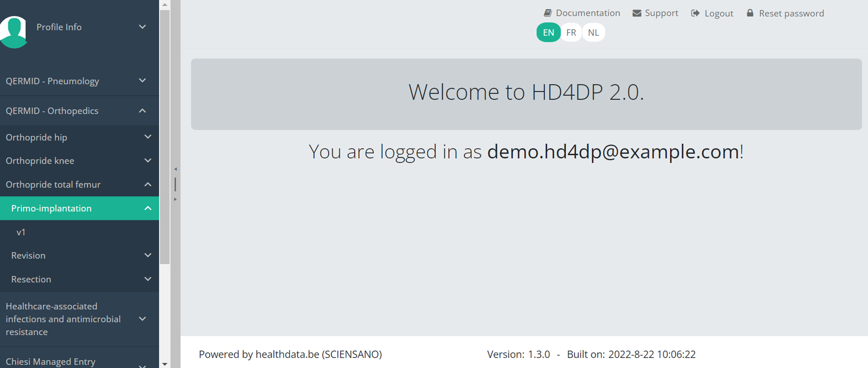Click the sidebar vertical scrollbar thumb
Screen dimensions: 868x368
tap(165, 137)
